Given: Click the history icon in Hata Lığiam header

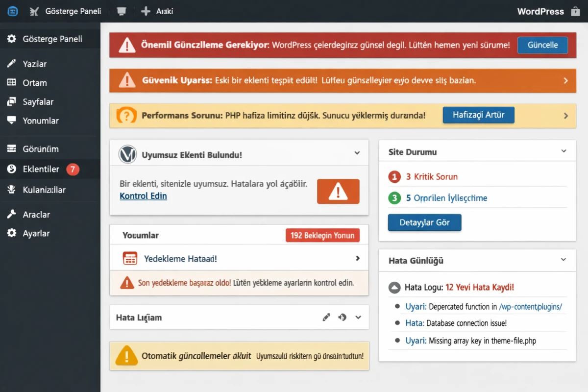Looking at the screenshot, I should click(343, 317).
